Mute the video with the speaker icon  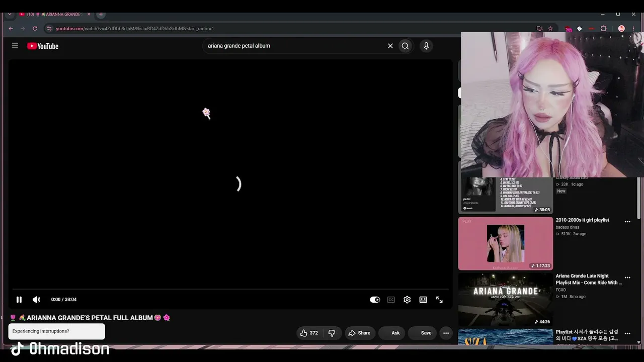pyautogui.click(x=37, y=300)
